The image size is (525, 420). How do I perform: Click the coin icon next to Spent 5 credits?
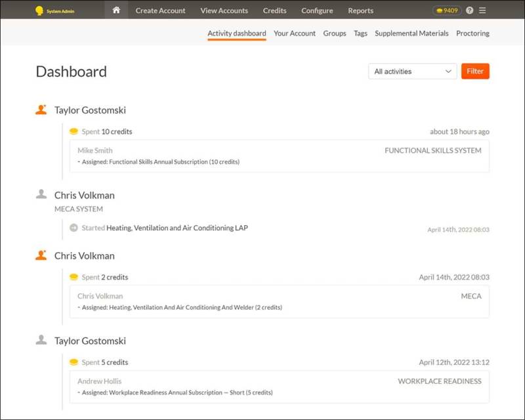coord(73,362)
